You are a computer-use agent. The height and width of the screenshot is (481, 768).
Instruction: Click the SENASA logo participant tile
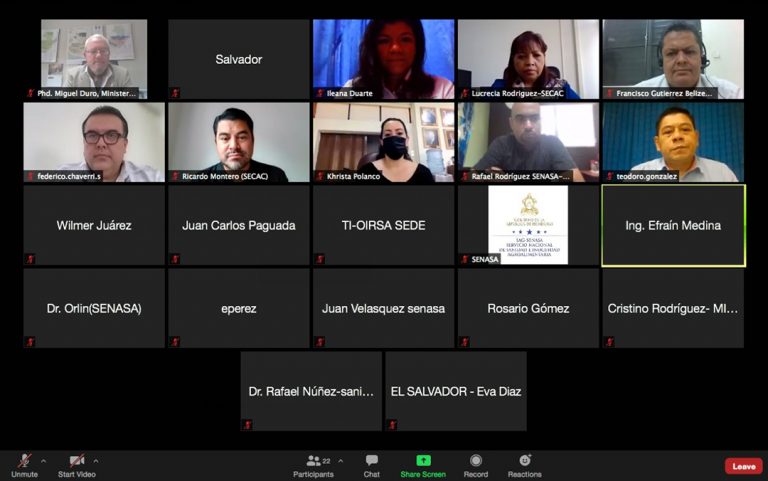528,225
